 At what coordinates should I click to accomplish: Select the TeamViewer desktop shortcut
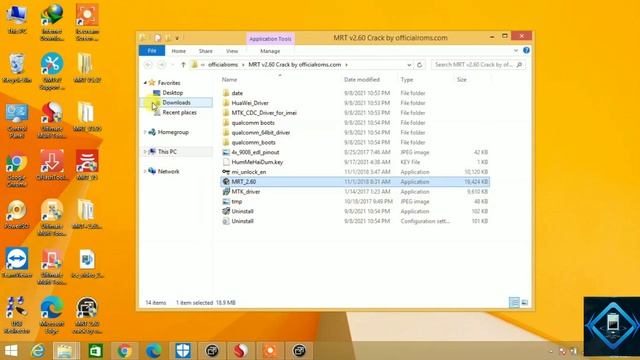coord(17,263)
